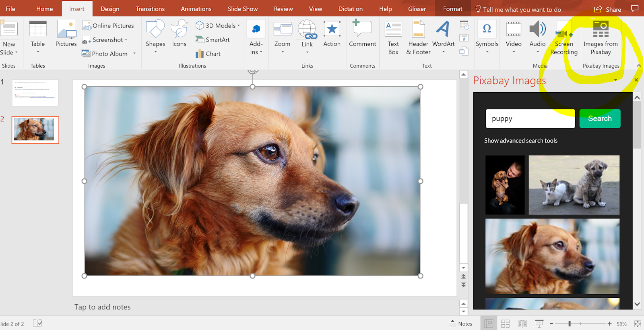644x330 pixels.
Task: Expand the Screenshot dropdown
Action: coord(126,39)
